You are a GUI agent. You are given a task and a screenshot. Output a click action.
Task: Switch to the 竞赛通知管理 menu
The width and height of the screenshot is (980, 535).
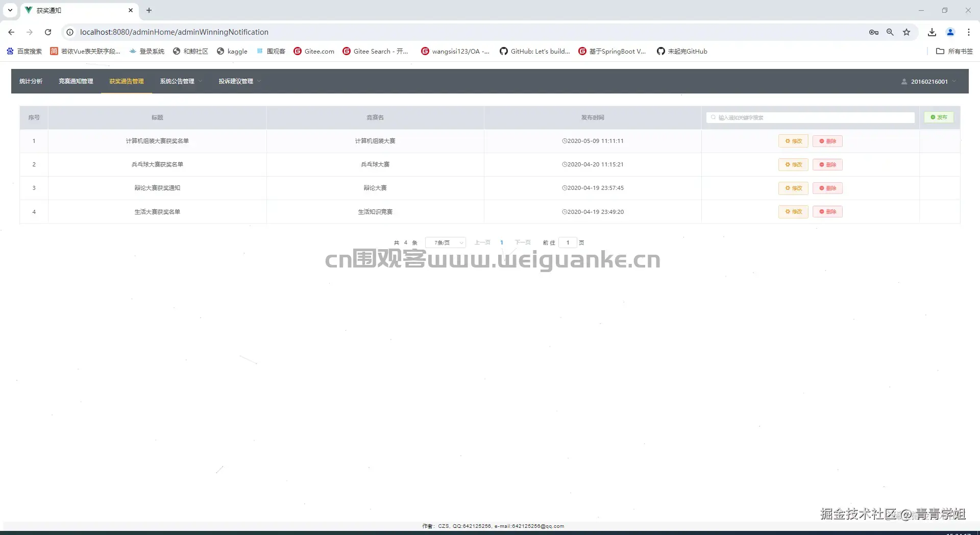point(76,81)
